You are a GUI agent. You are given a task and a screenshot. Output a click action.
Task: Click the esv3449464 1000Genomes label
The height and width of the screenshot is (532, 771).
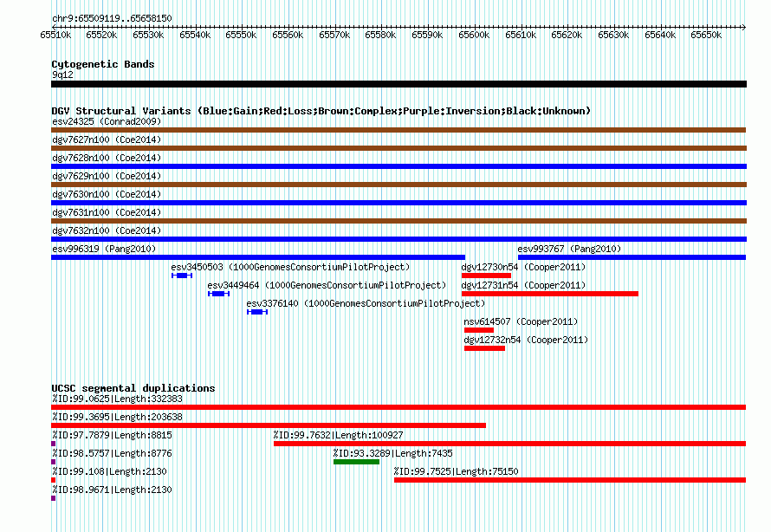(x=327, y=285)
